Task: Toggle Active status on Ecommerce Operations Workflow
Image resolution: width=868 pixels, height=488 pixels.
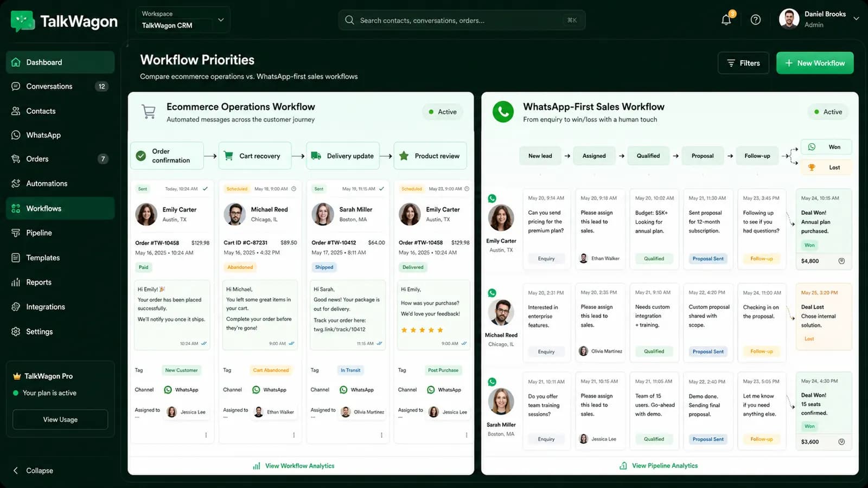Action: [443, 112]
